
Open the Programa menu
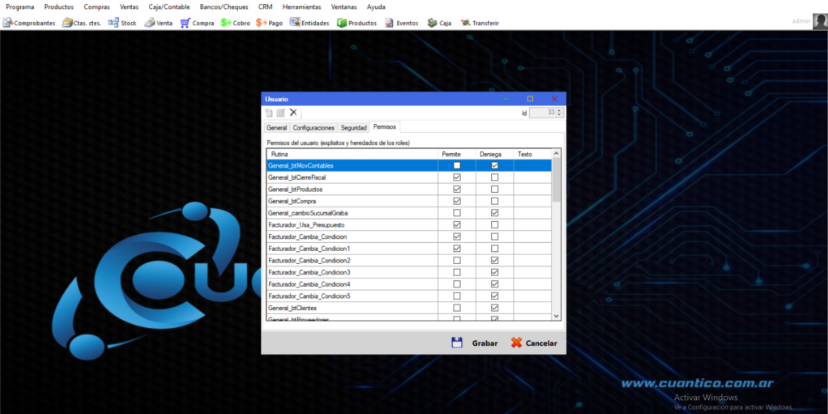(x=20, y=7)
